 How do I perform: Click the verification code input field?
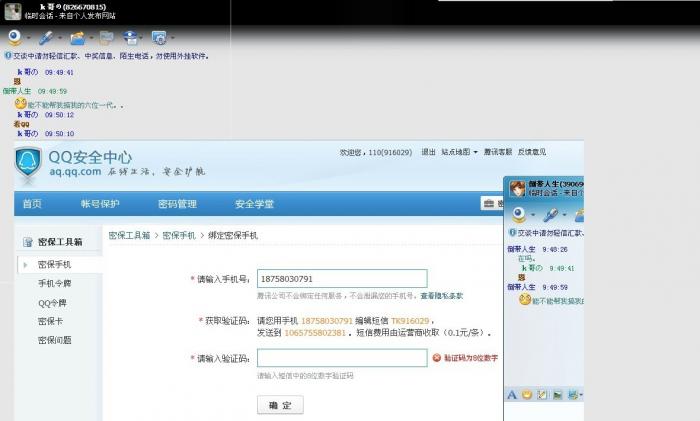342,358
